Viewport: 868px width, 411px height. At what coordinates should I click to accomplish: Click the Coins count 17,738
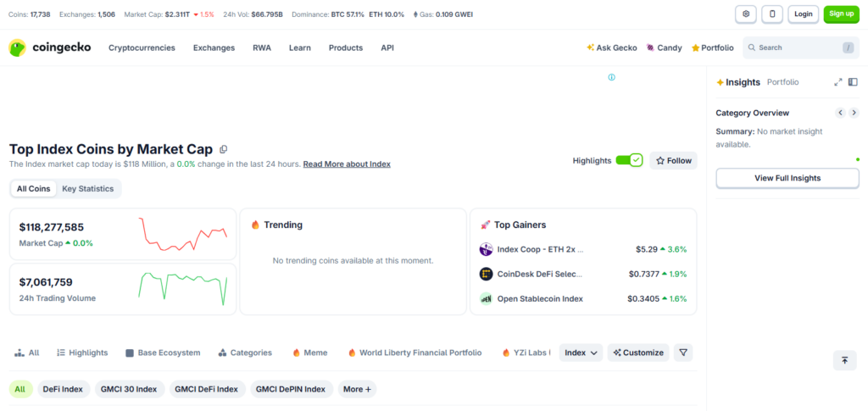pyautogui.click(x=39, y=14)
